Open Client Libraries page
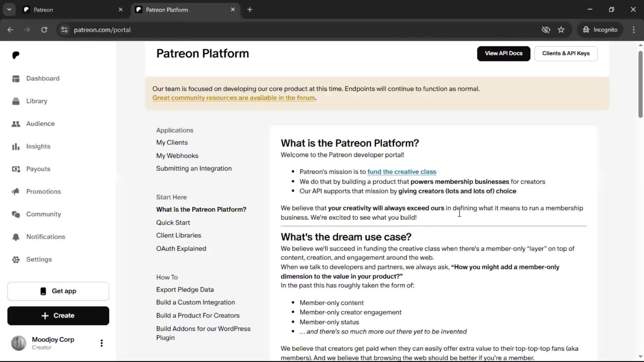This screenshot has height=362, width=644. point(178,235)
